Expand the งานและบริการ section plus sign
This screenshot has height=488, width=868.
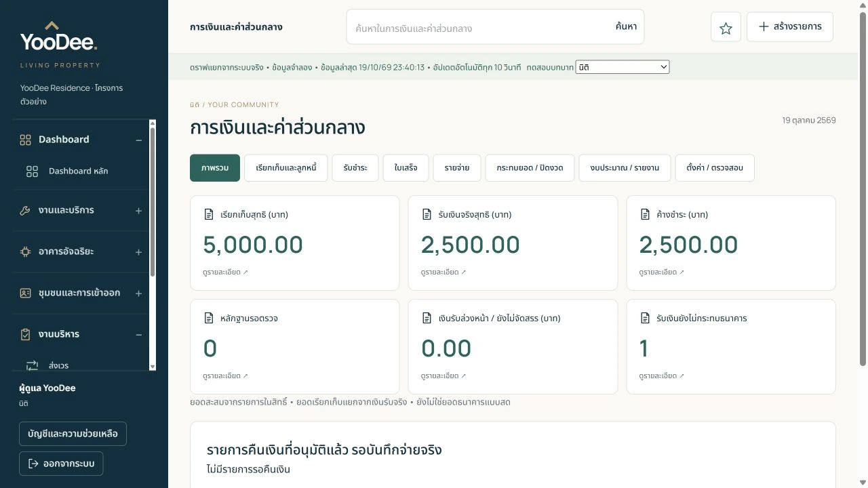click(x=138, y=211)
